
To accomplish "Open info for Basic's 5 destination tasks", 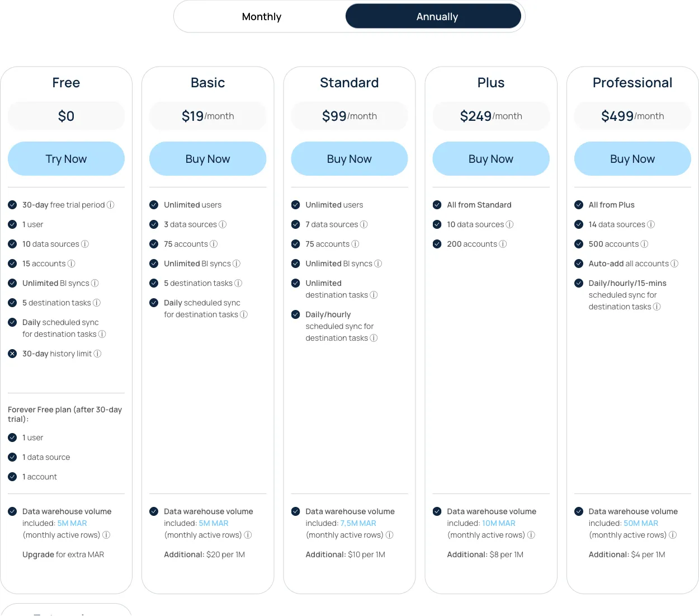I will click(x=239, y=283).
